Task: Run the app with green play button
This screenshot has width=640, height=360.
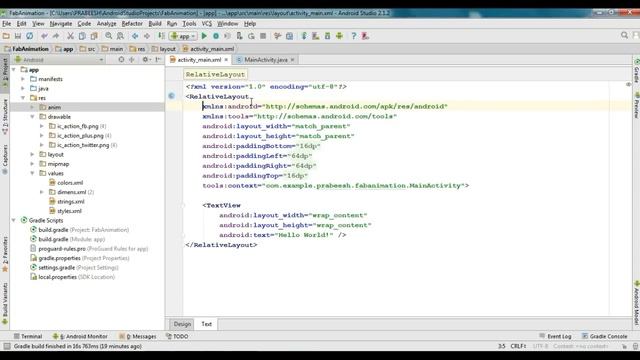Action: tap(204, 36)
